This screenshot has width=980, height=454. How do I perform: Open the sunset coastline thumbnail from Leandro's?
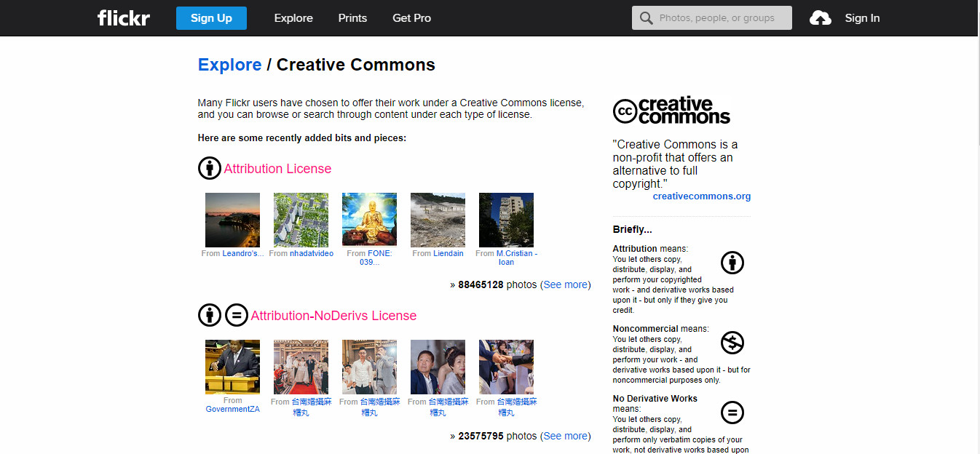(232, 220)
